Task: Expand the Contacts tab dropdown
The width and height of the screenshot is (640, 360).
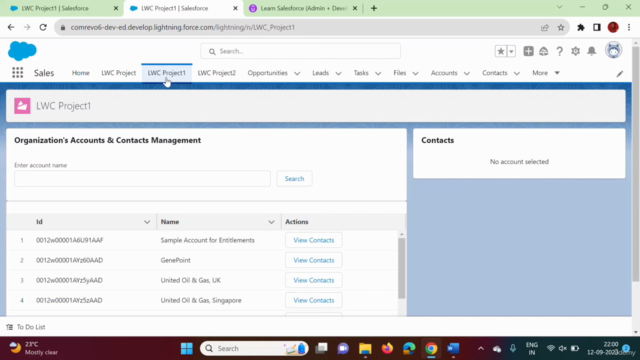Action: 517,73
